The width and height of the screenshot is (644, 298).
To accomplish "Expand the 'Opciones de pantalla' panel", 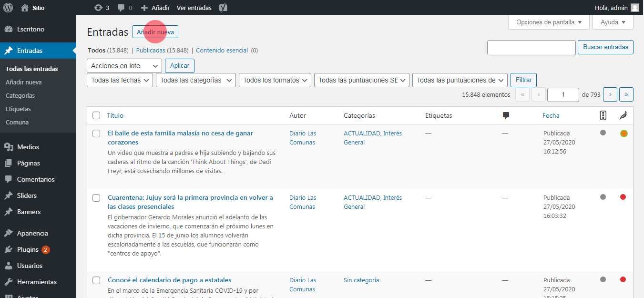I will pyautogui.click(x=548, y=22).
